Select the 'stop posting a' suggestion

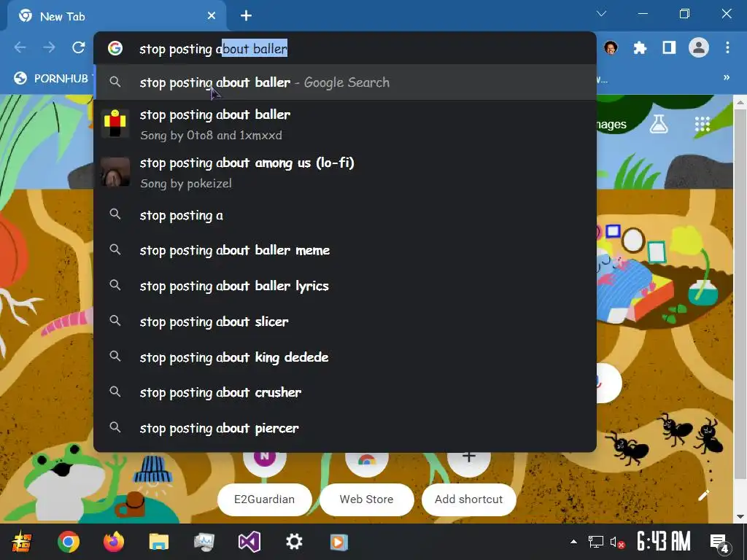[345, 215]
